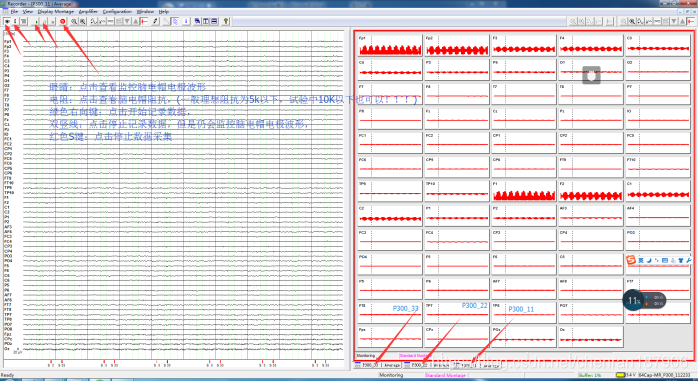Open the Configuration menu

click(117, 12)
